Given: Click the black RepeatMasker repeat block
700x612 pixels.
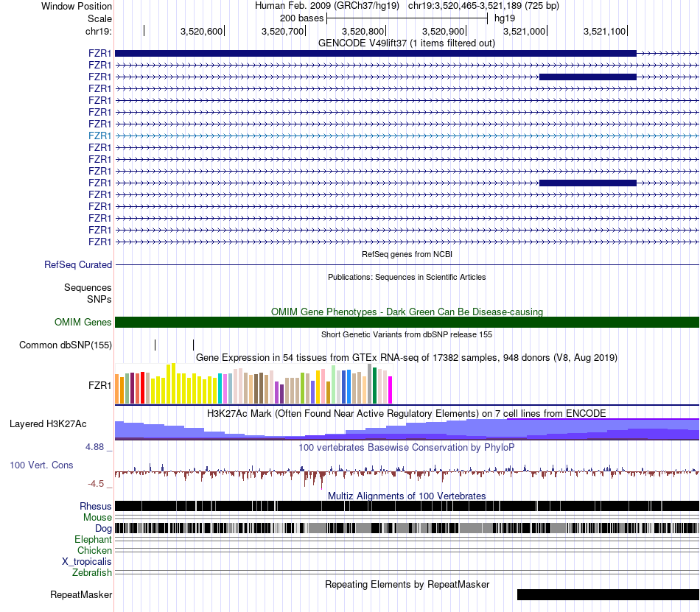Looking at the screenshot, I should coord(608,594).
